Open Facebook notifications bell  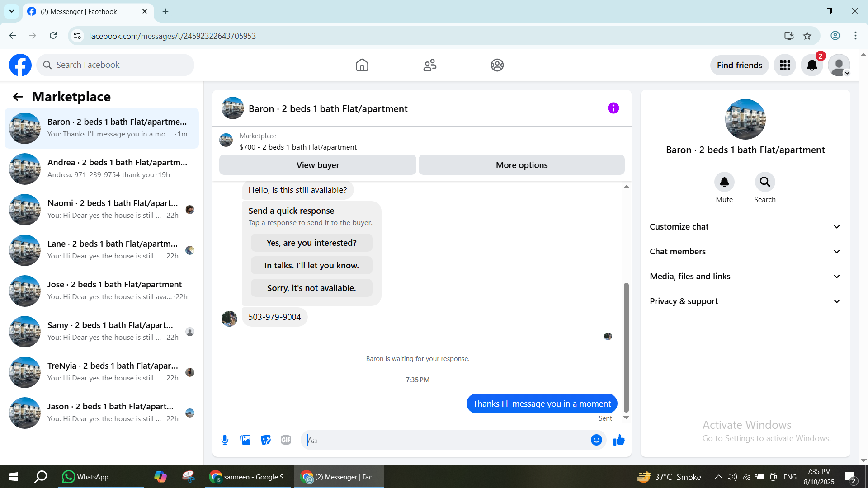(812, 66)
